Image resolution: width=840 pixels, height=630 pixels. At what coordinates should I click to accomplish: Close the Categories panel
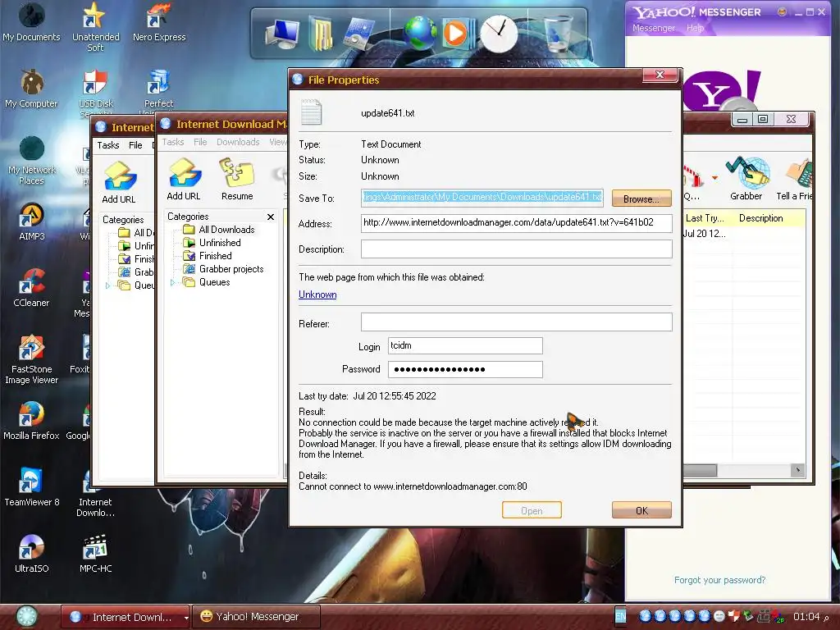click(271, 217)
